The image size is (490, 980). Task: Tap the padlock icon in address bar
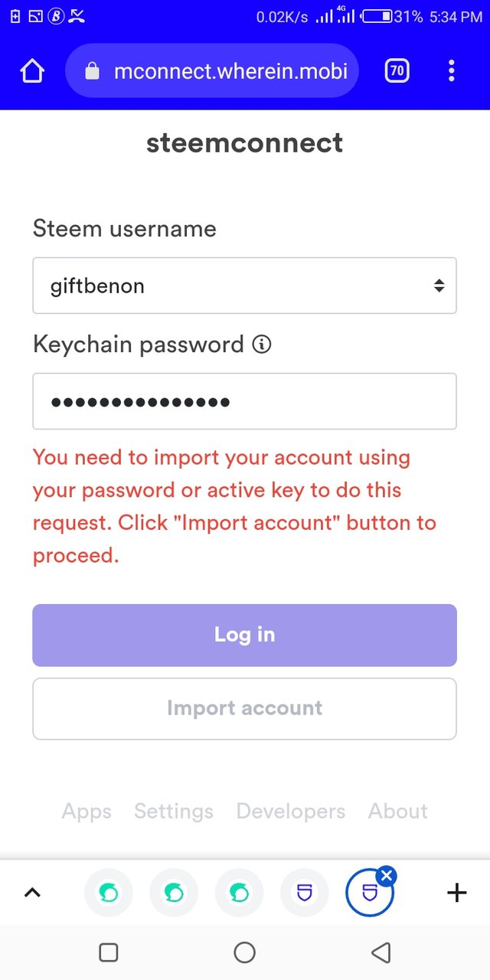pos(93,72)
